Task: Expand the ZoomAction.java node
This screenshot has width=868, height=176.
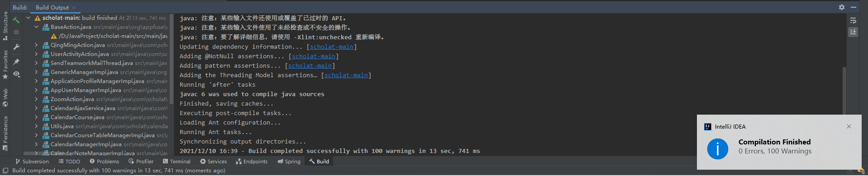Action: pyautogui.click(x=37, y=99)
